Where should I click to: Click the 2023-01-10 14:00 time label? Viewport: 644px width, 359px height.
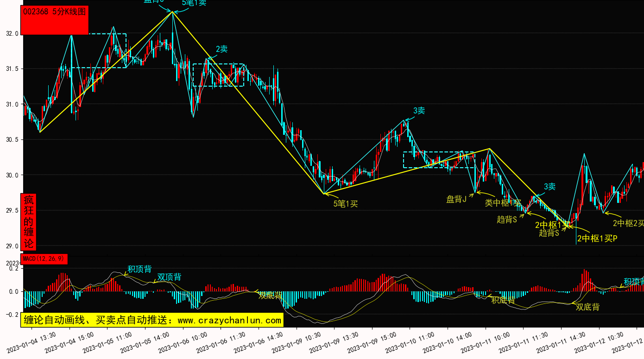(x=447, y=342)
